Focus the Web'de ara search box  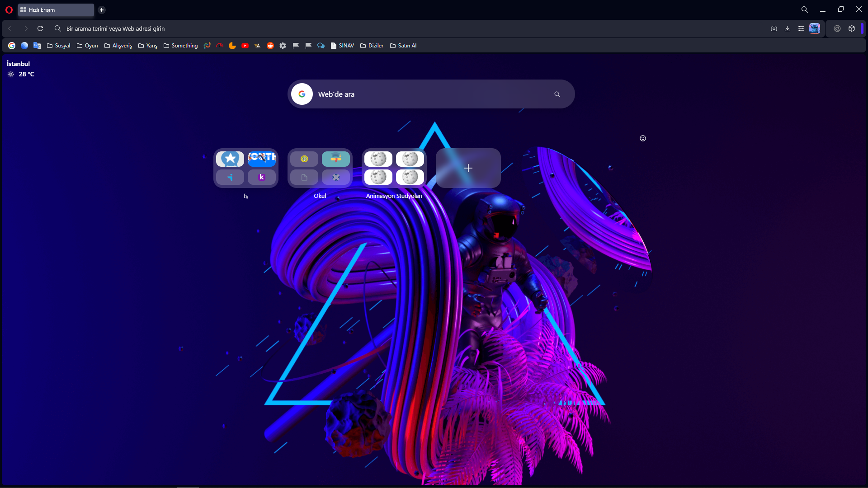[x=431, y=94]
